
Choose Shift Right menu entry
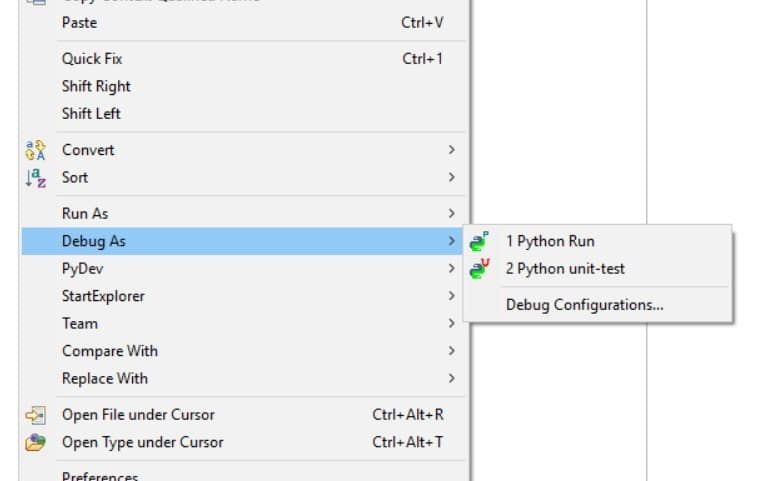pos(243,86)
